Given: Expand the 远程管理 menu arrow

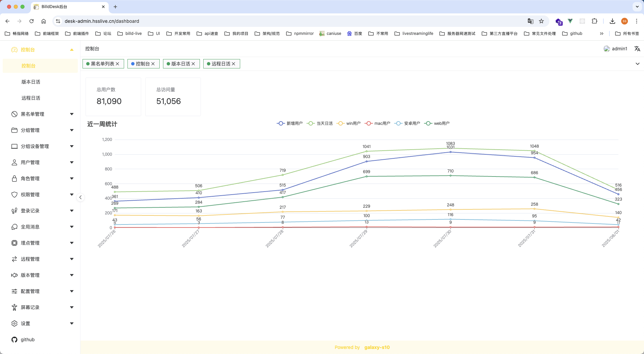Looking at the screenshot, I should (72, 259).
